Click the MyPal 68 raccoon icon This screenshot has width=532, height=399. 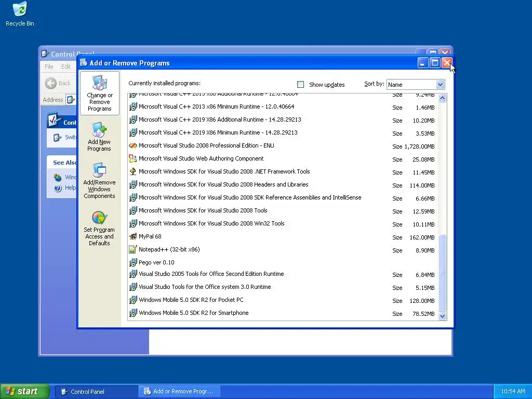point(133,236)
